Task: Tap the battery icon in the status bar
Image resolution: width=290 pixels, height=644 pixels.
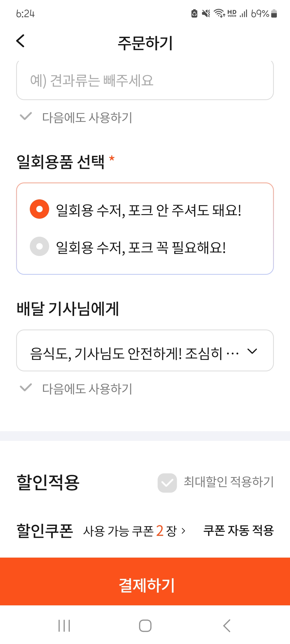Action: pyautogui.click(x=274, y=13)
